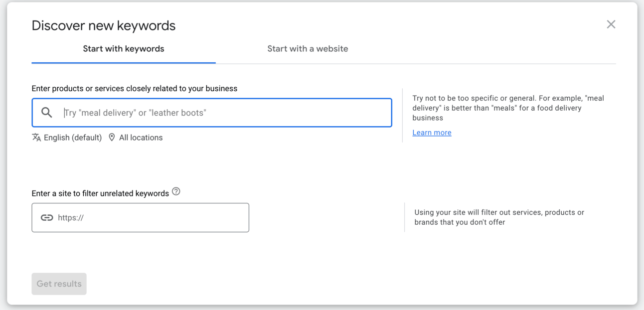The height and width of the screenshot is (310, 644).
Task: Click the chain link icon
Action: 47,218
